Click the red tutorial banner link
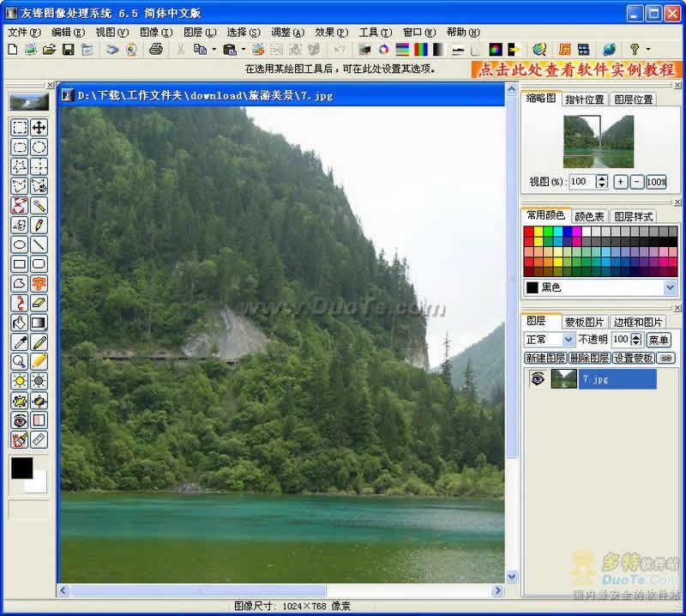 coord(575,69)
